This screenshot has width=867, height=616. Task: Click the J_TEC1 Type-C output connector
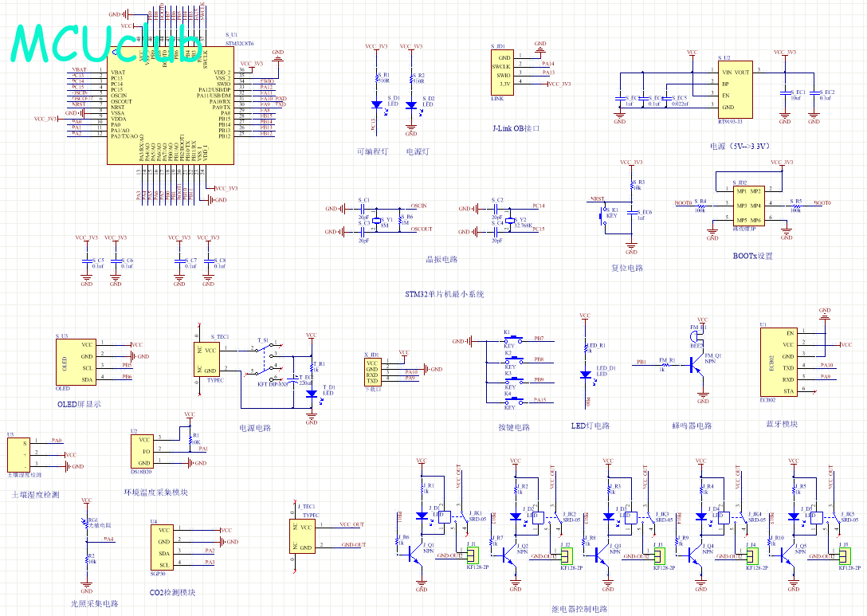(304, 536)
